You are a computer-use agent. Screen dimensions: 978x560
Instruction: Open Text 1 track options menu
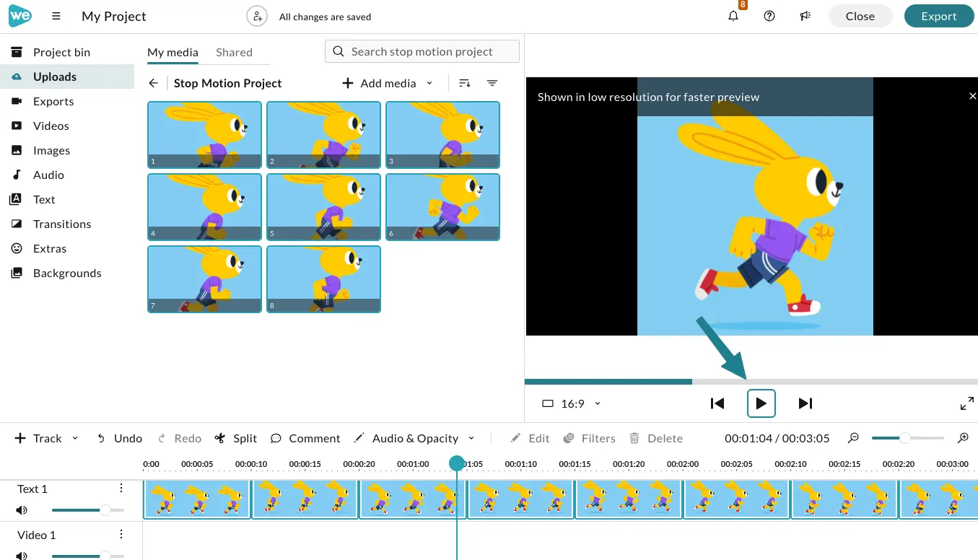[x=121, y=489]
